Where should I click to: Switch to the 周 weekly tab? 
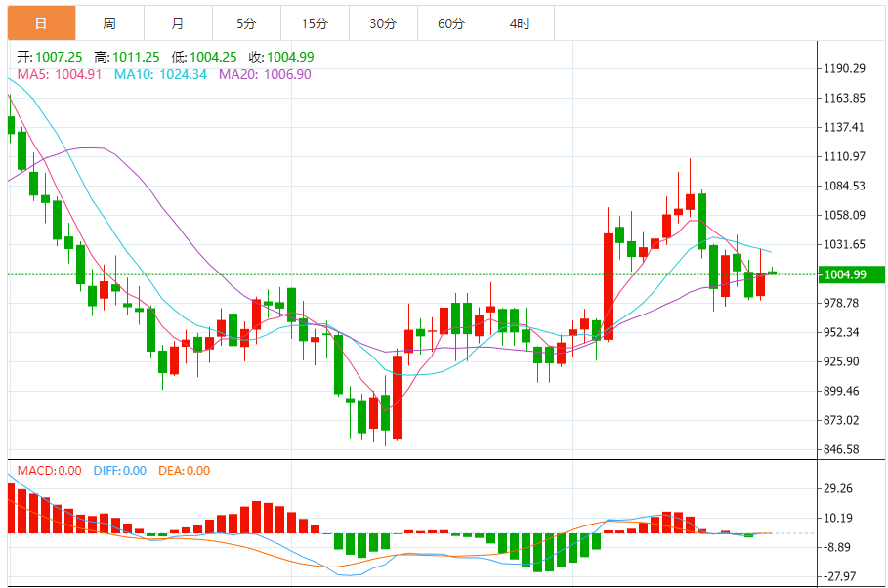click(x=109, y=23)
